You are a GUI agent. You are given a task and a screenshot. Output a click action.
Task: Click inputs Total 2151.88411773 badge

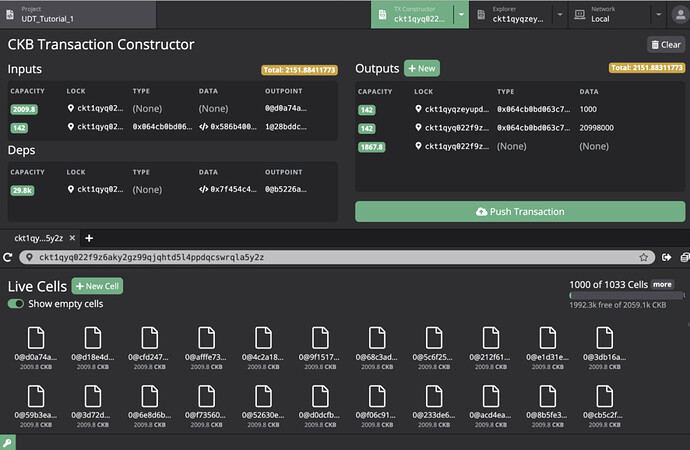(299, 70)
